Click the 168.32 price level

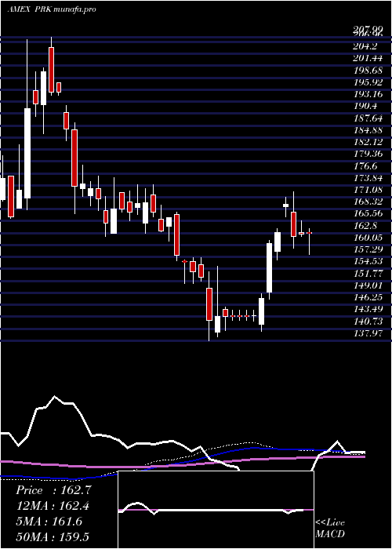pyautogui.click(x=367, y=202)
